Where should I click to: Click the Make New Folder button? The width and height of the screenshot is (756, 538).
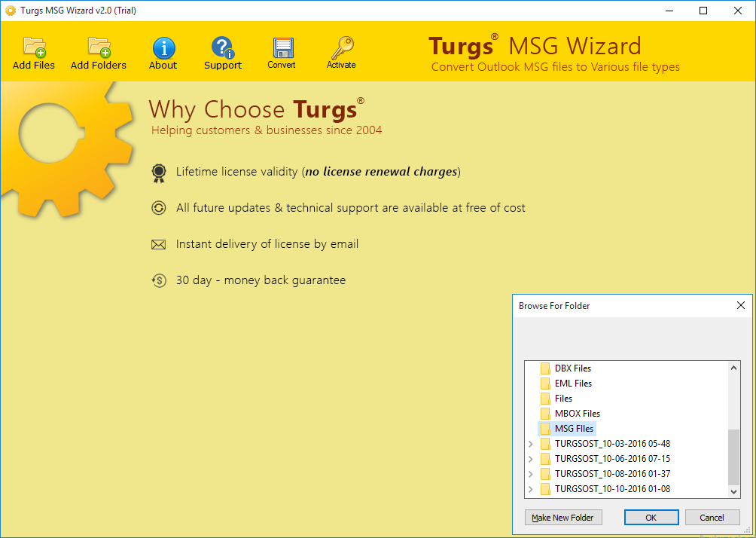pos(562,517)
